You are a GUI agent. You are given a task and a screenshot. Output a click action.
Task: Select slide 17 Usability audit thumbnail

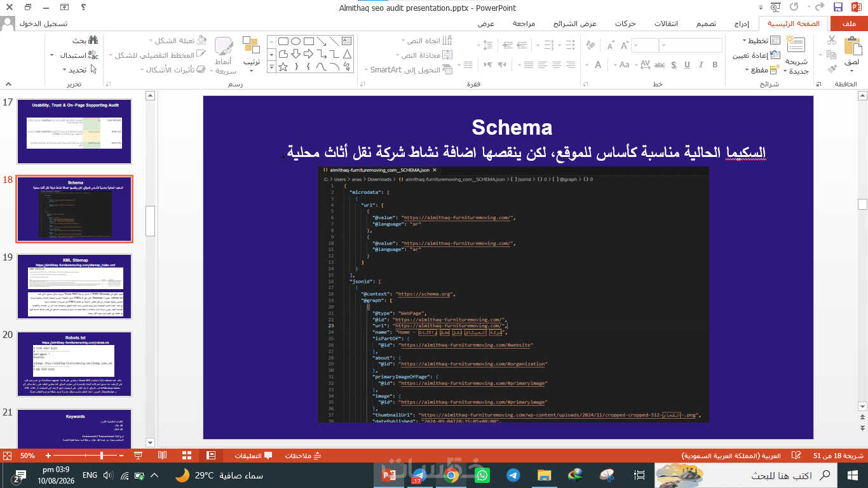click(x=74, y=132)
